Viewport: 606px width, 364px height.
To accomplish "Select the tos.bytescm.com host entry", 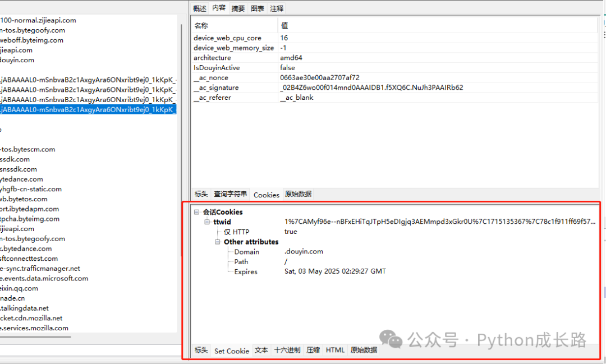I will click(x=27, y=150).
